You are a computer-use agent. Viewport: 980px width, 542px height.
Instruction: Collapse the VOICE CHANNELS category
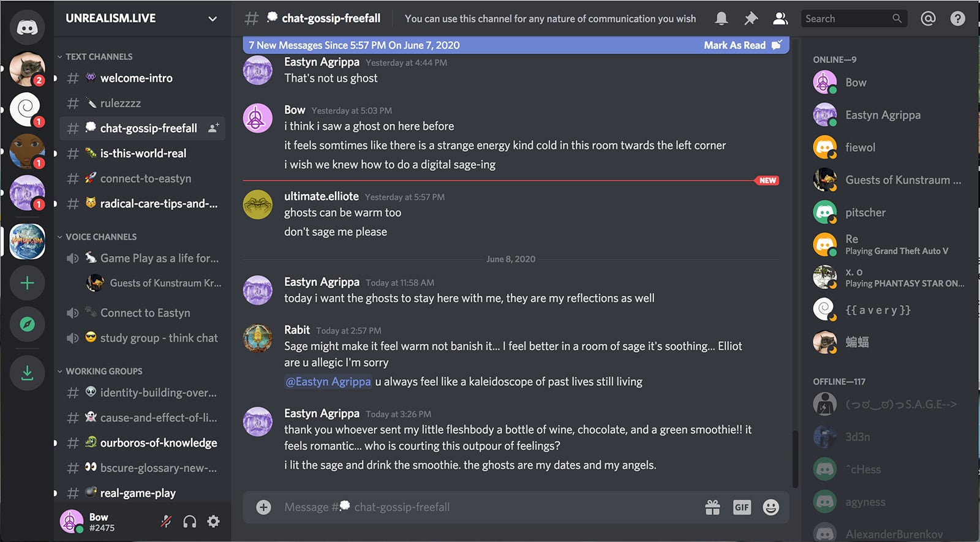tap(100, 237)
